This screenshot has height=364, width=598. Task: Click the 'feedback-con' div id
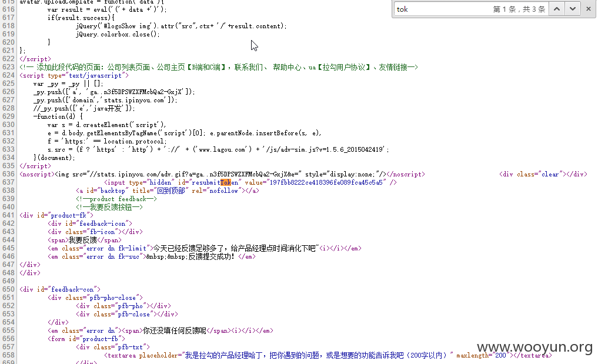(72, 289)
